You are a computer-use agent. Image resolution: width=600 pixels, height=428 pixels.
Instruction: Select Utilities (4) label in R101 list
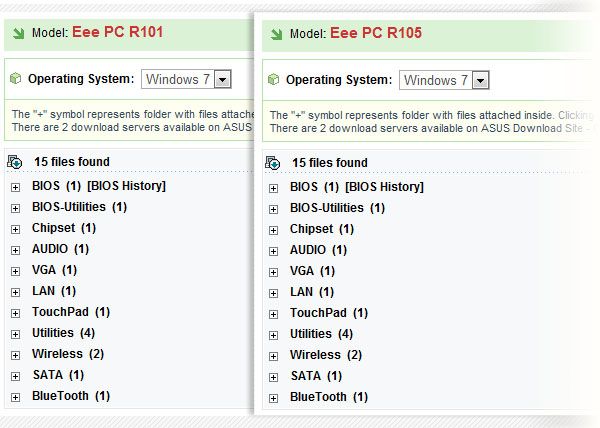64,333
